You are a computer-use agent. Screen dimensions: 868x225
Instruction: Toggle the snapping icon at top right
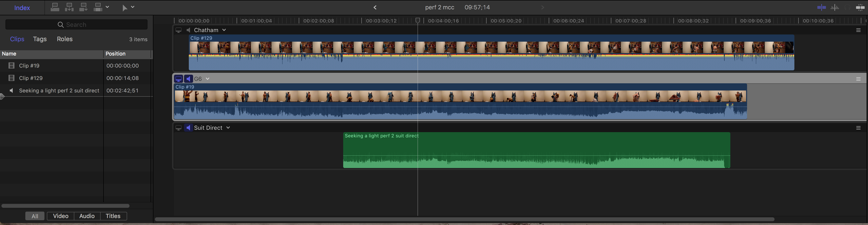click(x=860, y=7)
